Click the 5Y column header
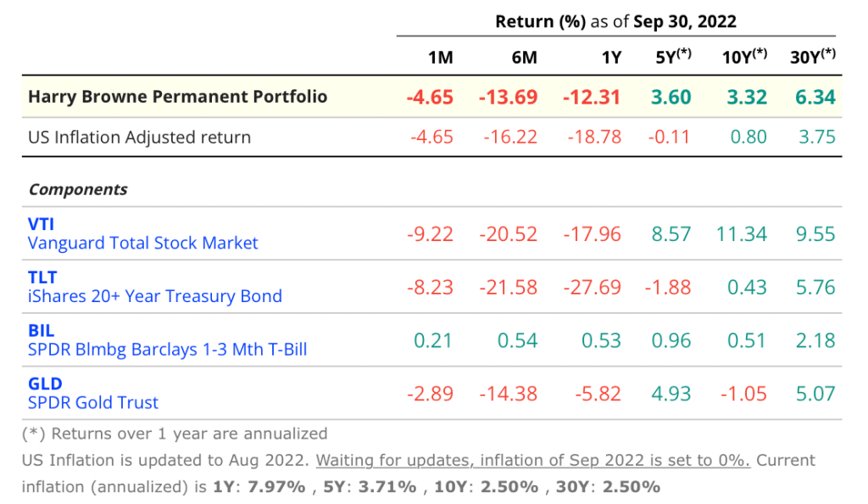 coord(674,57)
